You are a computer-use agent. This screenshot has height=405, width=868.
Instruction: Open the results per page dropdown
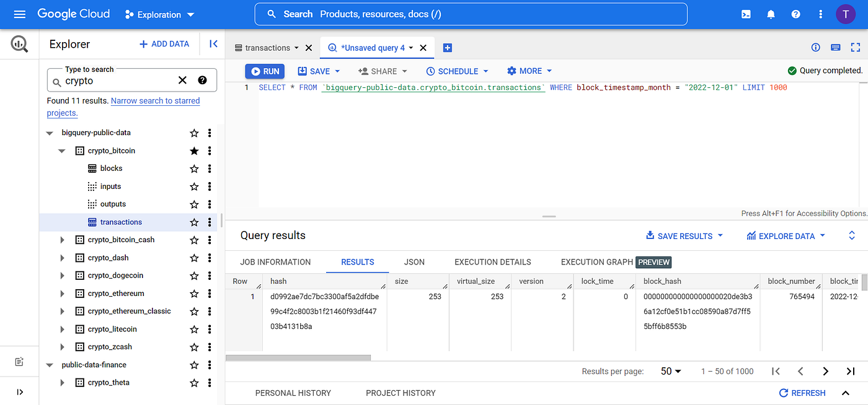pos(671,371)
